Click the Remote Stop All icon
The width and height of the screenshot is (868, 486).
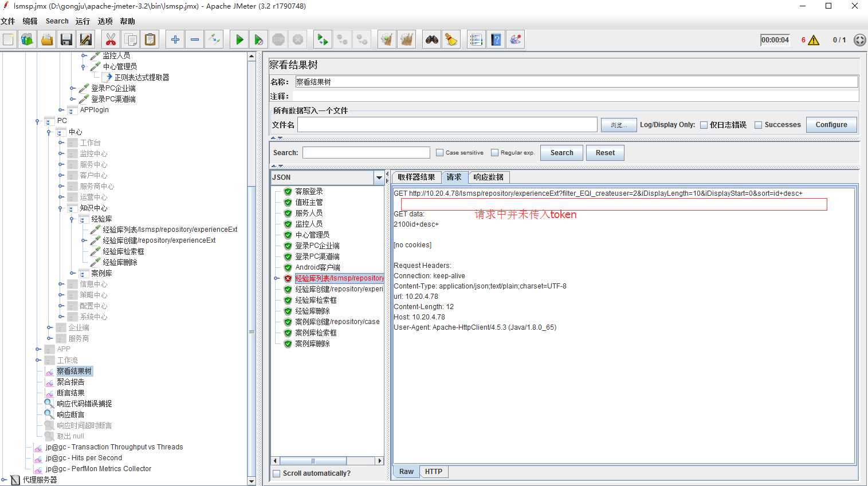(x=343, y=39)
